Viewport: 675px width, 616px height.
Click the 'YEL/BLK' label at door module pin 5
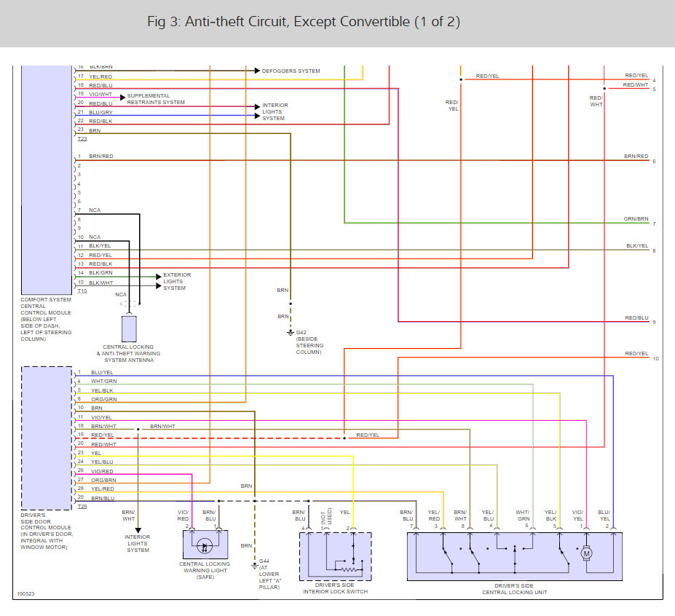(102, 391)
